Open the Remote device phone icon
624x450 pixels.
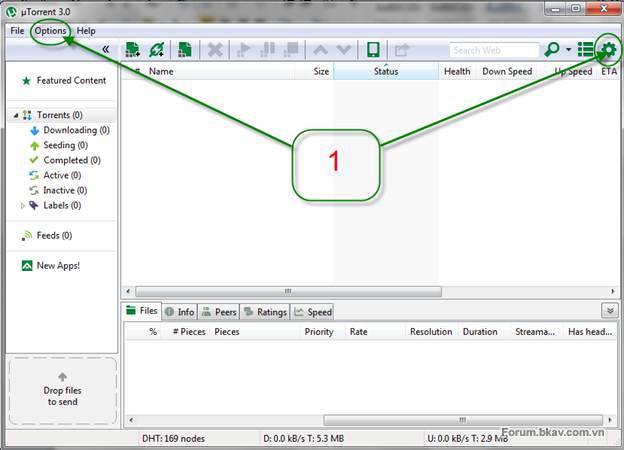coord(373,50)
